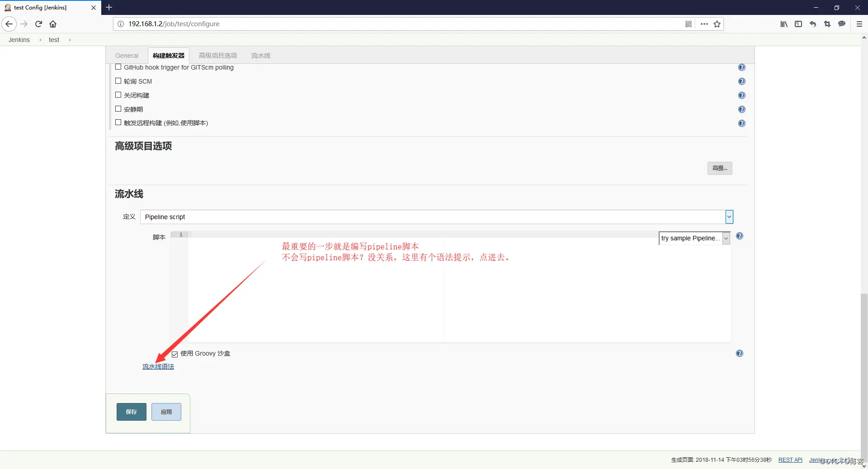Enable 触发远程构建 checkbox
The width and height of the screenshot is (868, 469).
click(x=118, y=122)
